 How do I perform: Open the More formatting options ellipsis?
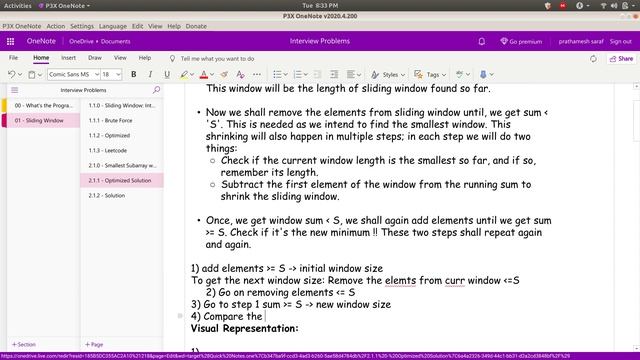coord(257,74)
